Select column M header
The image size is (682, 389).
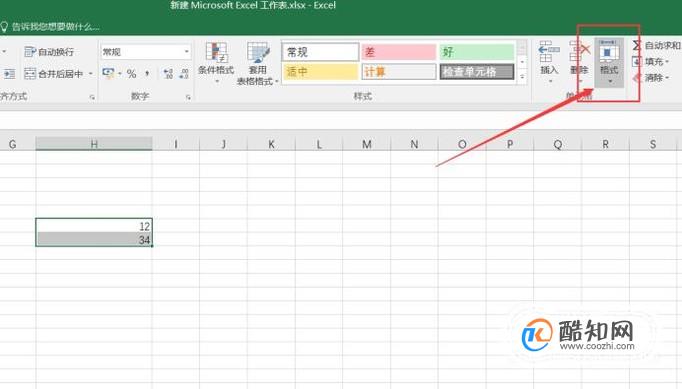pos(367,144)
